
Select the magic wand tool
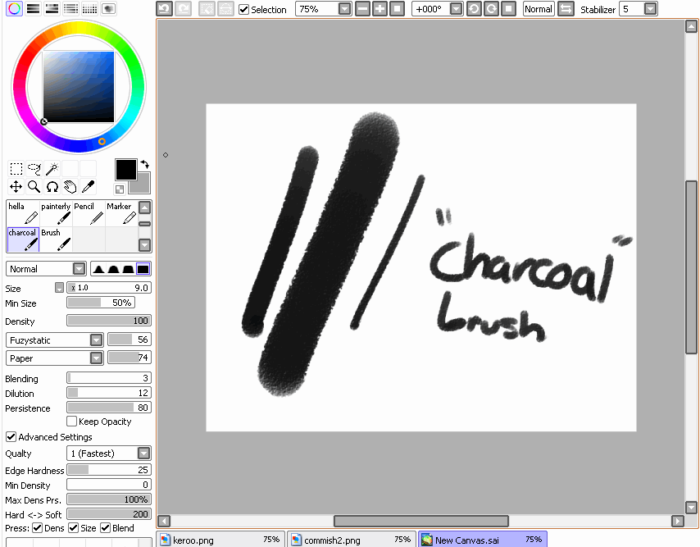pos(52,169)
